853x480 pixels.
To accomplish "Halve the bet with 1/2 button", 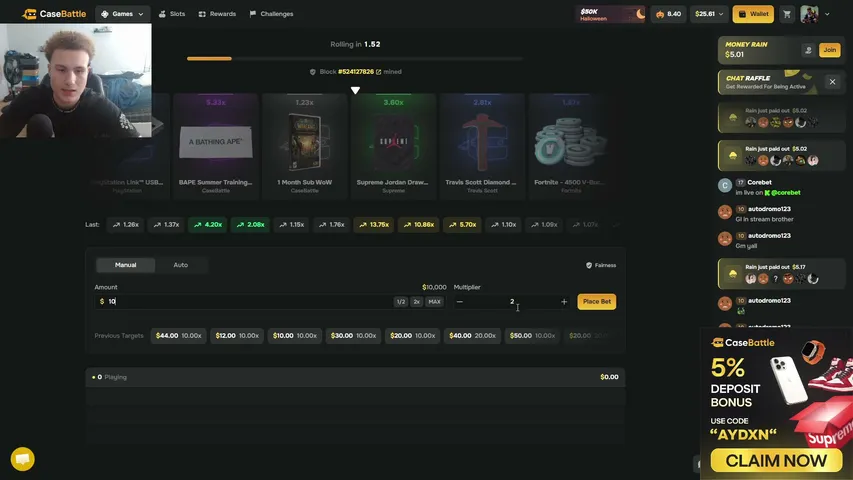I will (x=401, y=301).
